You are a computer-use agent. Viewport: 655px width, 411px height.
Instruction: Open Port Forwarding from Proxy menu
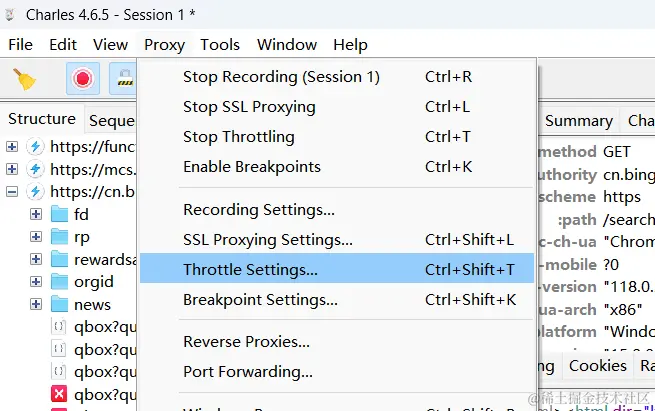point(248,372)
